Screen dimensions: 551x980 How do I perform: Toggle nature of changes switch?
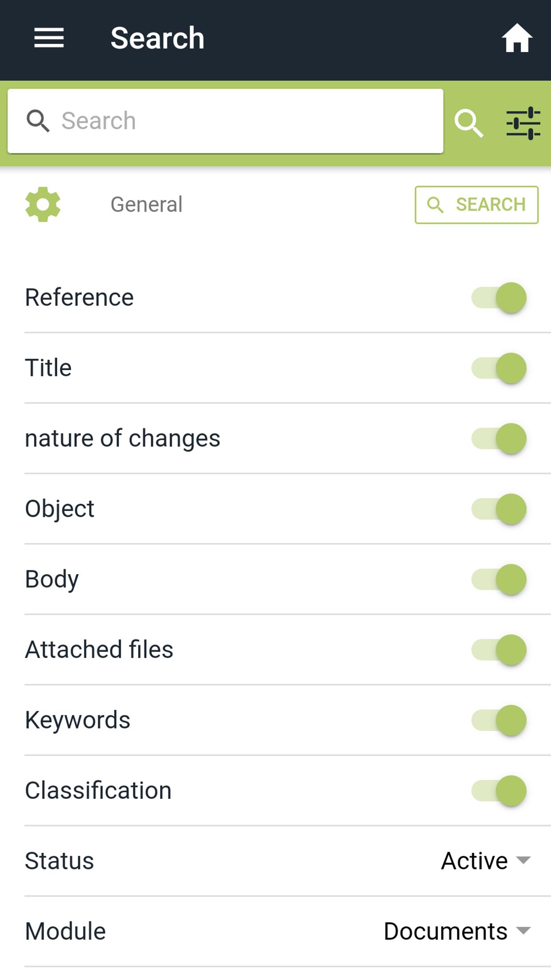[x=499, y=439]
